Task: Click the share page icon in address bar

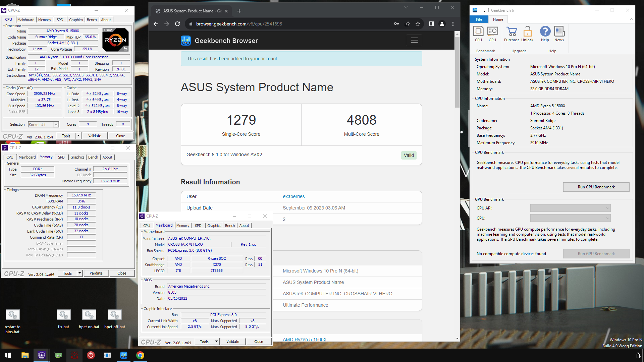Action: (x=407, y=24)
